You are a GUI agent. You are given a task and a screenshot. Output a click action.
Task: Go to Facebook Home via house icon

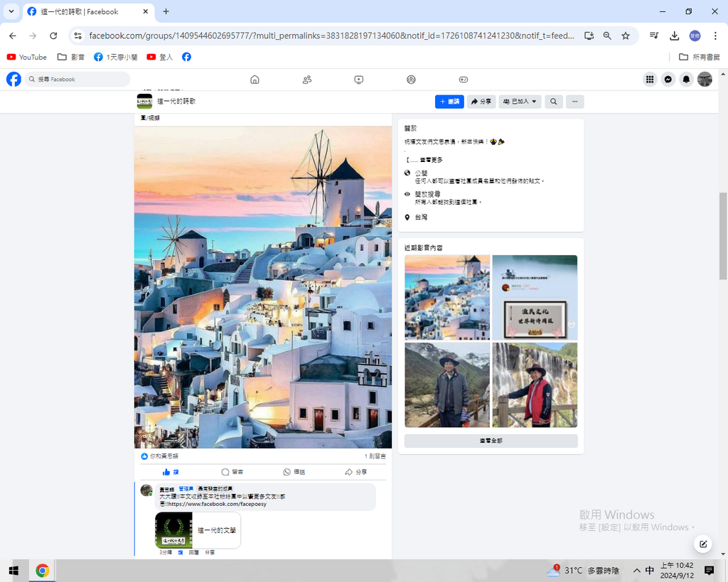pyautogui.click(x=255, y=80)
